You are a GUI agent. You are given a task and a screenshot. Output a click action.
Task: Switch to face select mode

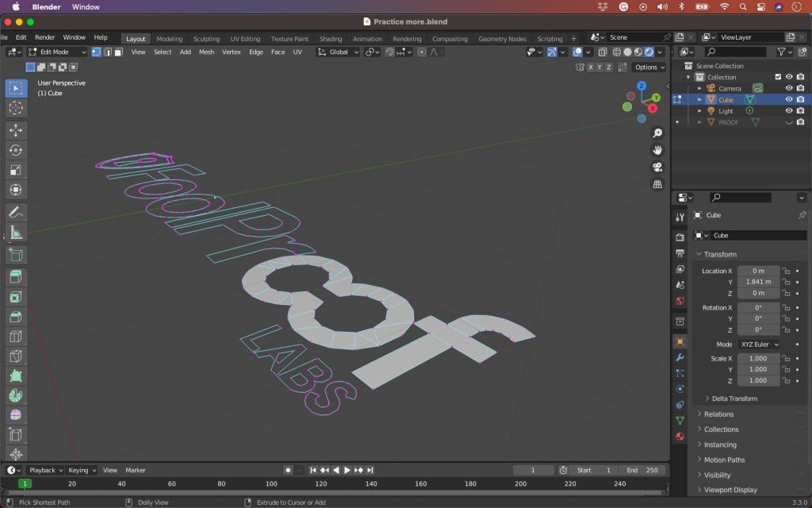pos(118,52)
